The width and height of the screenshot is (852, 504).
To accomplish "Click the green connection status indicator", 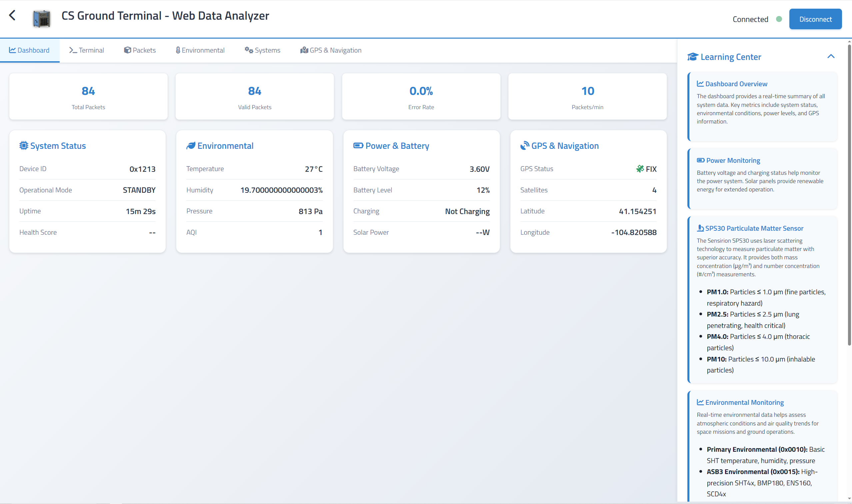I will (779, 19).
